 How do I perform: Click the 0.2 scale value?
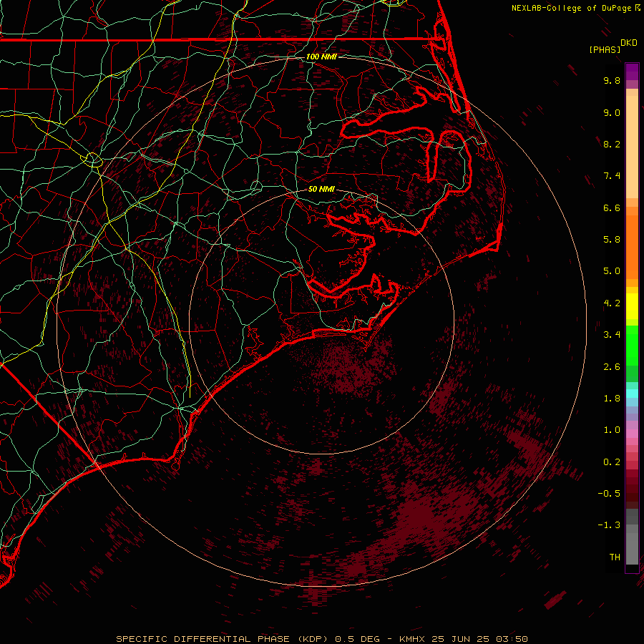[x=612, y=462]
